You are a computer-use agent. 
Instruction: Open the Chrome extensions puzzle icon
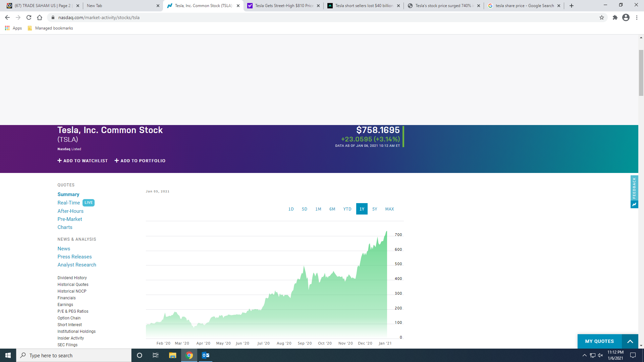coord(615,17)
